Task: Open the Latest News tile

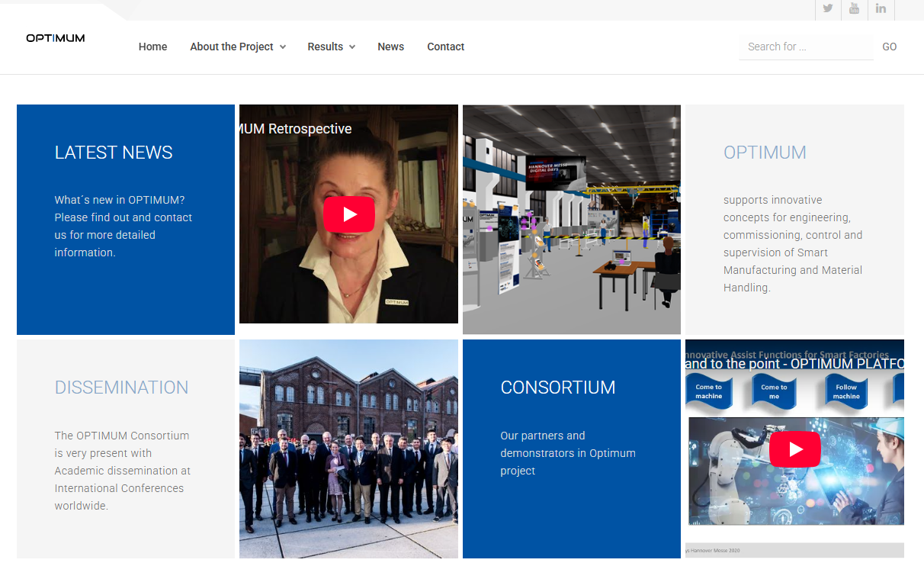Action: [x=126, y=220]
